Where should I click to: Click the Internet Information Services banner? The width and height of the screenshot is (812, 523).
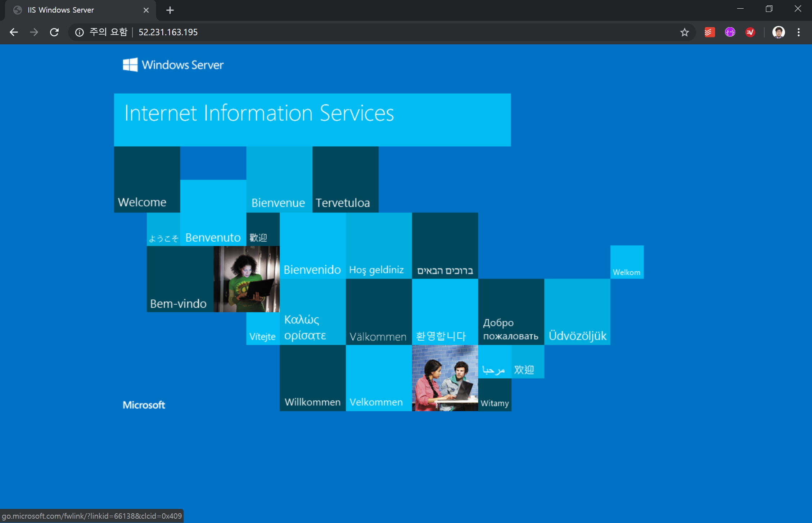click(312, 120)
